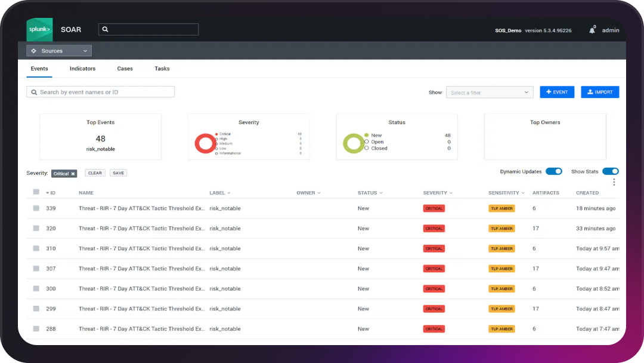Open the Sources dropdown
This screenshot has width=644, height=363.
tap(59, 51)
